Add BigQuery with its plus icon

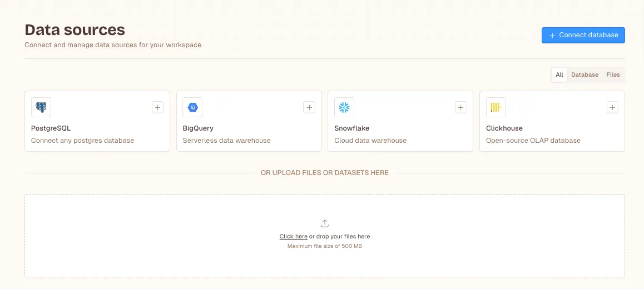point(309,108)
